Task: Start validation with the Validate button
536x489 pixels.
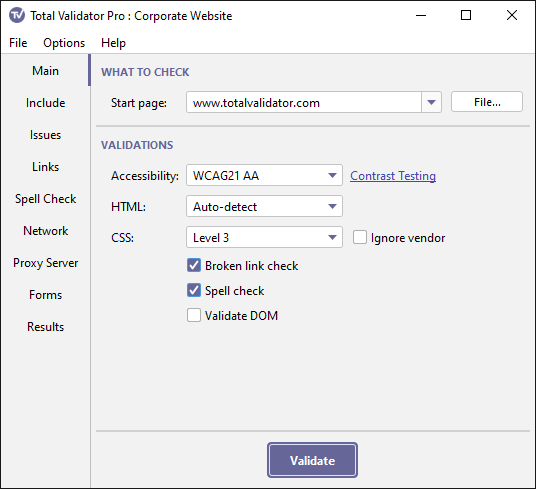Action: [x=312, y=460]
